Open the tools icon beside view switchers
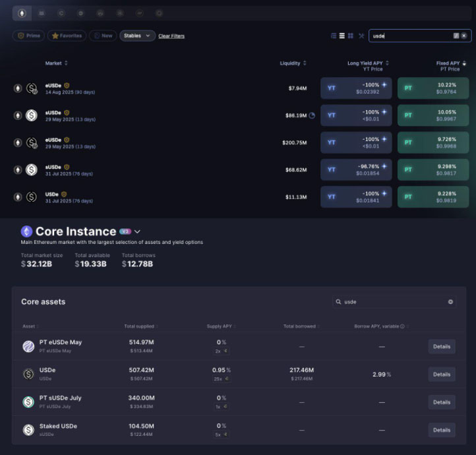 [x=361, y=36]
